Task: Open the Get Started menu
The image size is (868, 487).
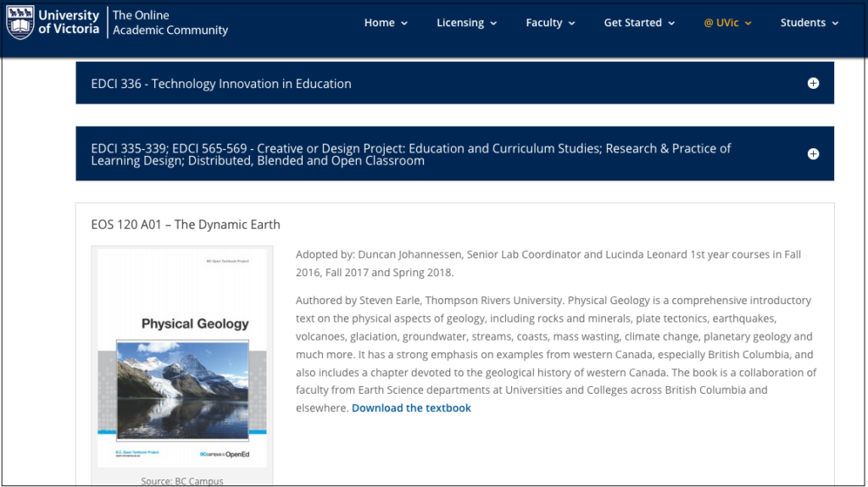Action: click(639, 23)
